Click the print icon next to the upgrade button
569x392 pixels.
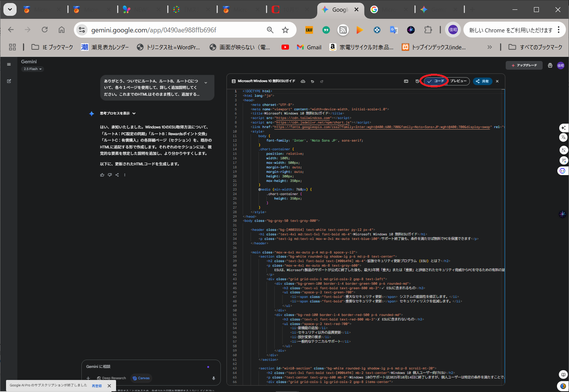point(550,66)
